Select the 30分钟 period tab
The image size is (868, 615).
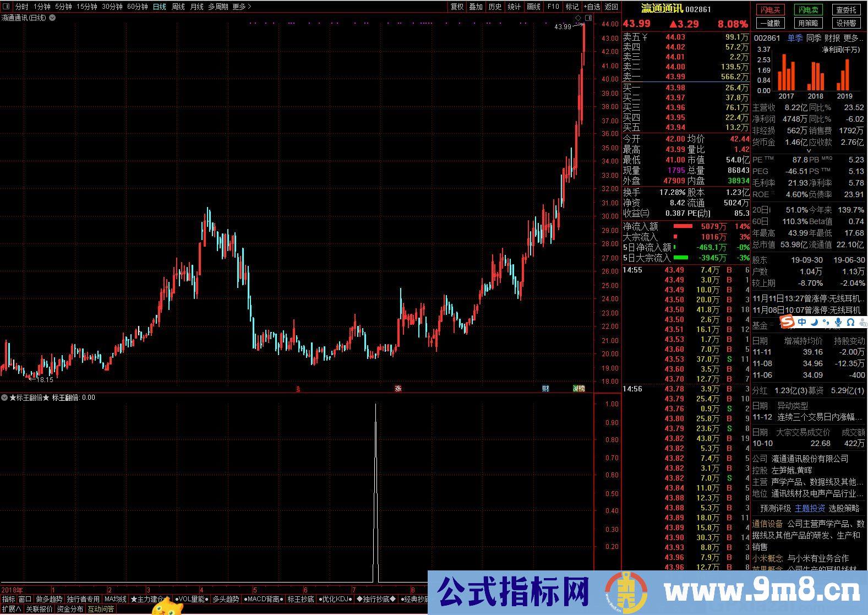[112, 7]
